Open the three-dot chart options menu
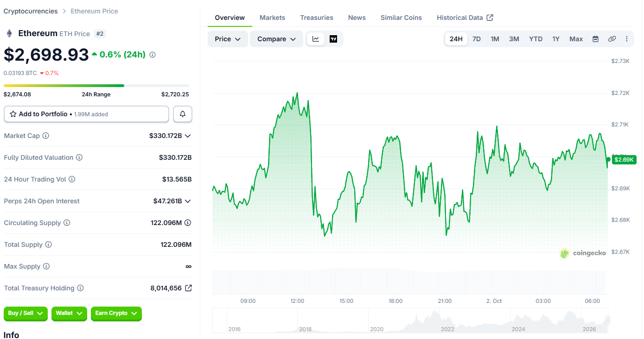The width and height of the screenshot is (644, 339). (x=627, y=39)
